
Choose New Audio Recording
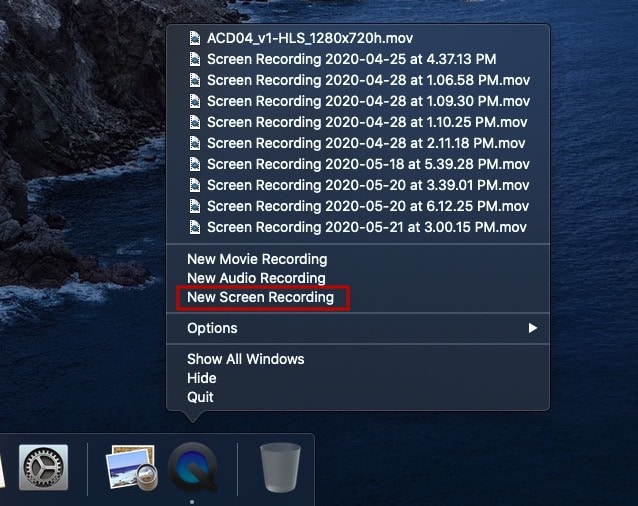tap(256, 278)
